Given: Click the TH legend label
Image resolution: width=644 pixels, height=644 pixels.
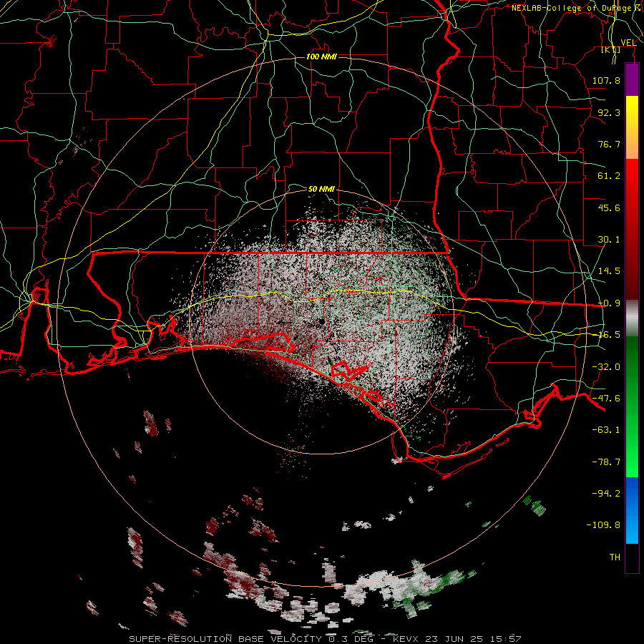Looking at the screenshot, I should (x=615, y=557).
